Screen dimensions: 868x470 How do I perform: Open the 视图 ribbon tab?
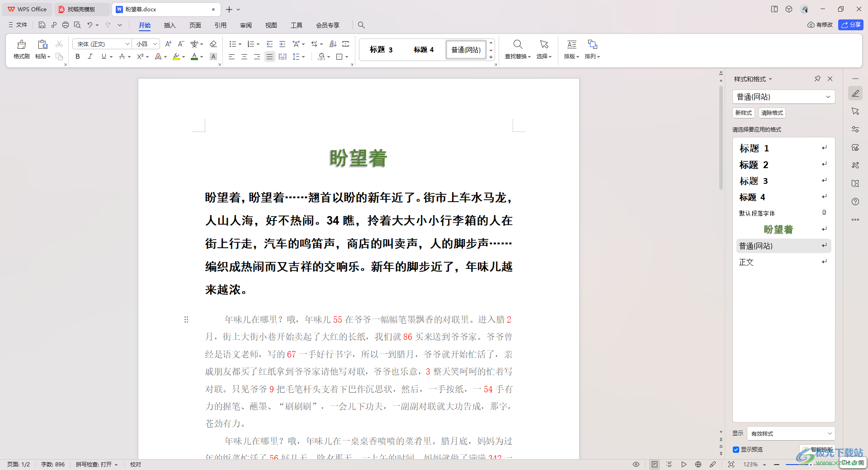271,25
